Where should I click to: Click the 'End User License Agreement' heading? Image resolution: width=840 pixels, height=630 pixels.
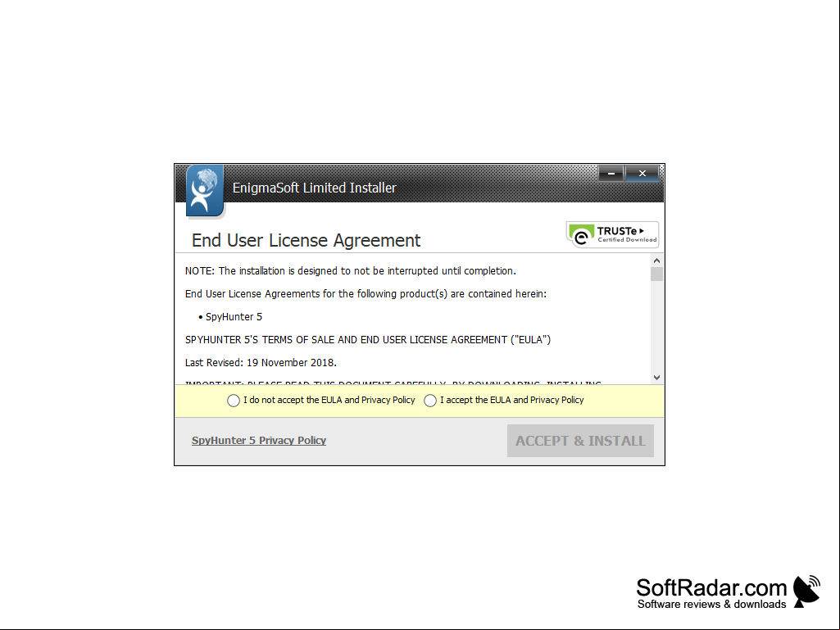pos(306,241)
